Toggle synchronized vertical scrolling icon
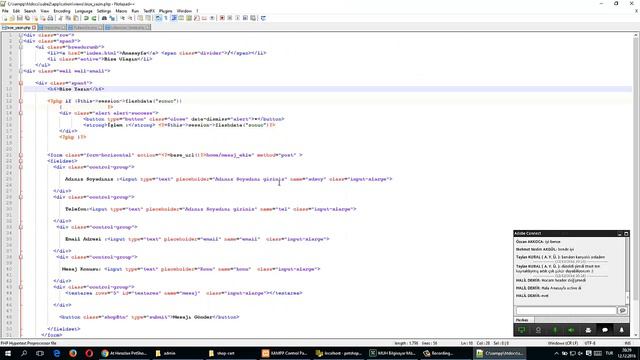Screen dimensions: 640x360 tap(140, 18)
